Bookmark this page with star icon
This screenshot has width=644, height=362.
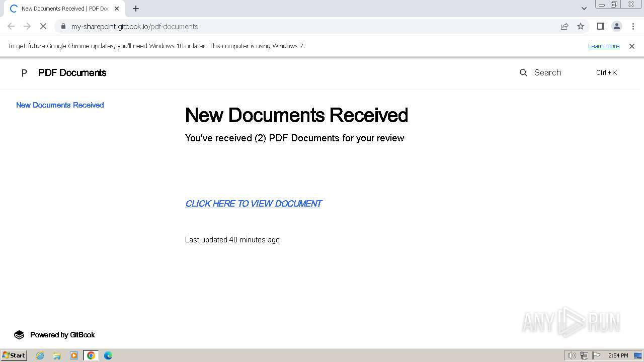point(581,26)
